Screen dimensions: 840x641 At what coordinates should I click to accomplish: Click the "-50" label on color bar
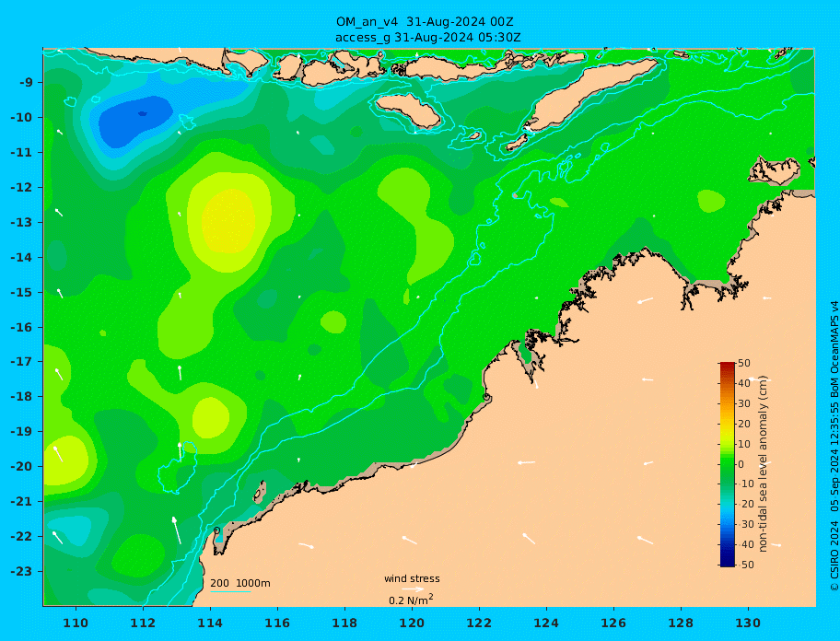(x=744, y=565)
